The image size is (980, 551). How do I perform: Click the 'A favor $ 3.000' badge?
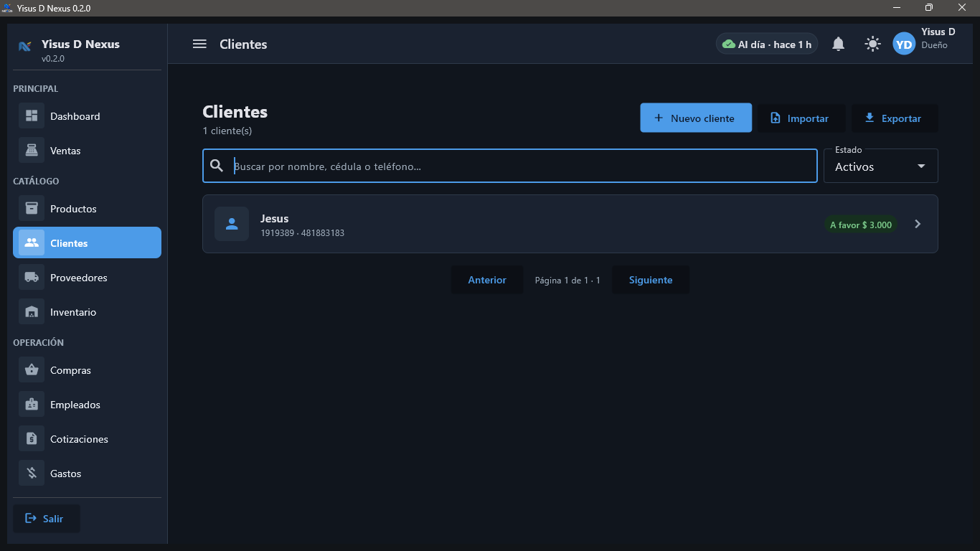click(861, 225)
